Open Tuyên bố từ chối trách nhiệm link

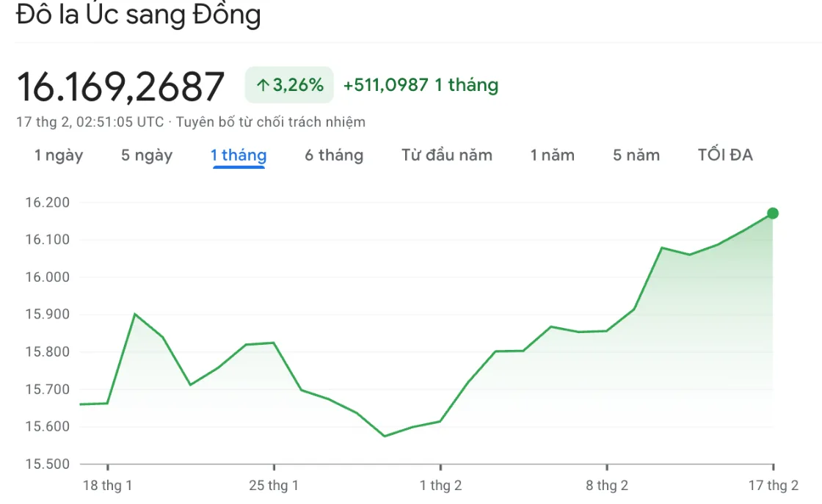[271, 122]
